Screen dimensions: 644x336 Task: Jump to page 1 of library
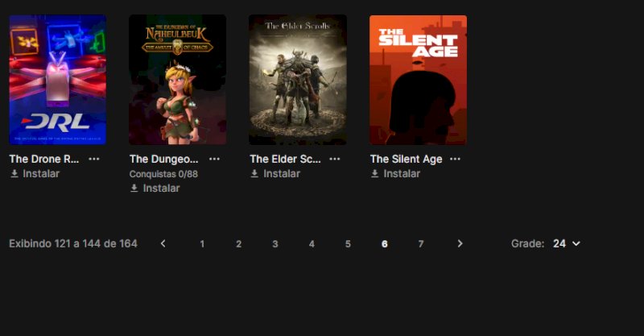[202, 244]
